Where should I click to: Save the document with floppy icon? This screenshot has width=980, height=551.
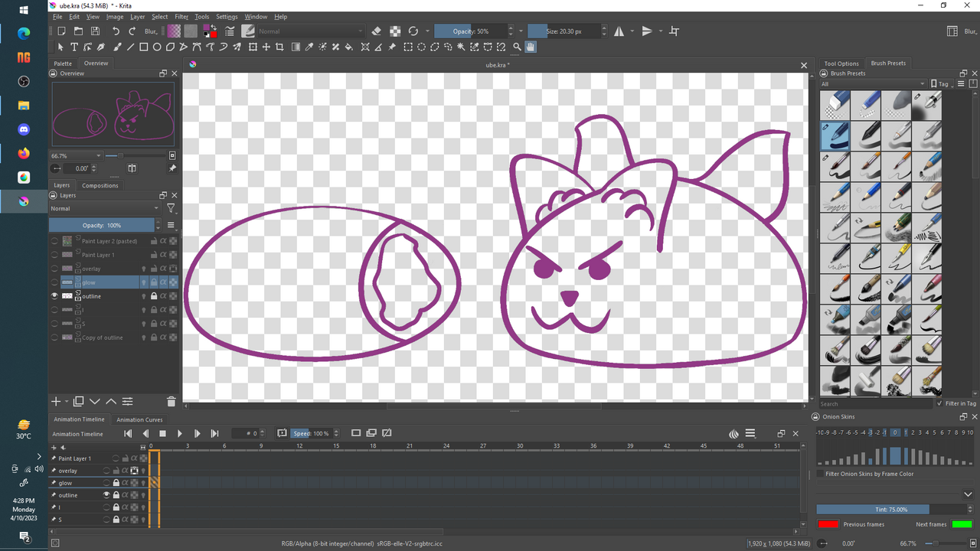[x=95, y=31]
